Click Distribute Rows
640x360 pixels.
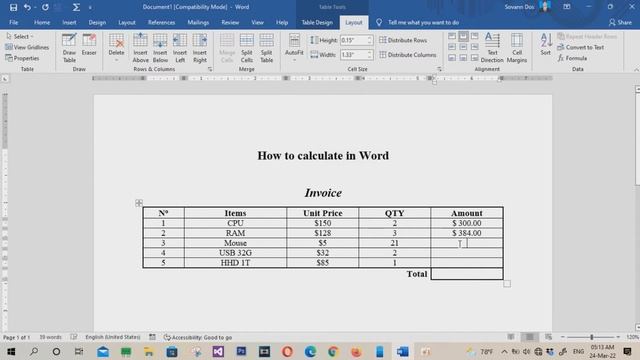coord(403,40)
